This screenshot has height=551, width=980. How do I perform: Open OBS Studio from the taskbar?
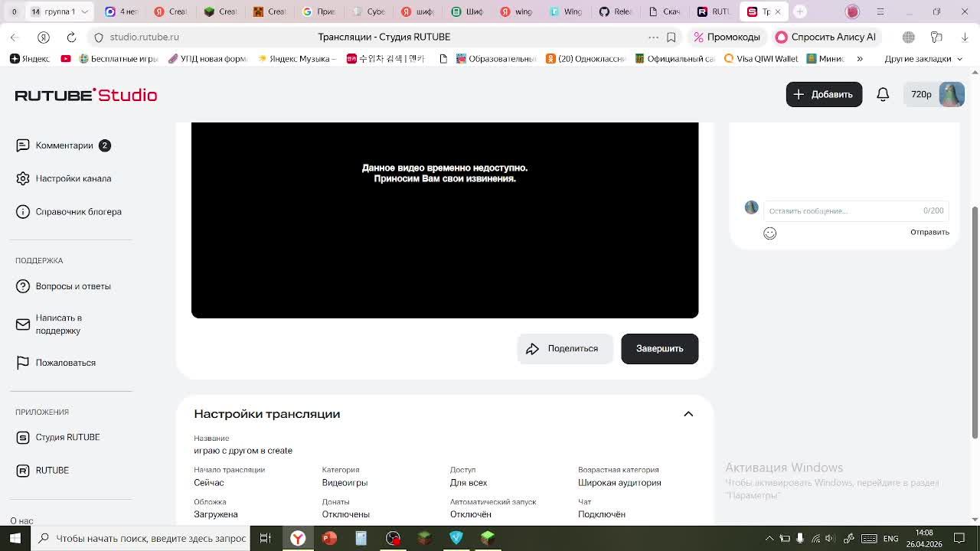tap(393, 538)
